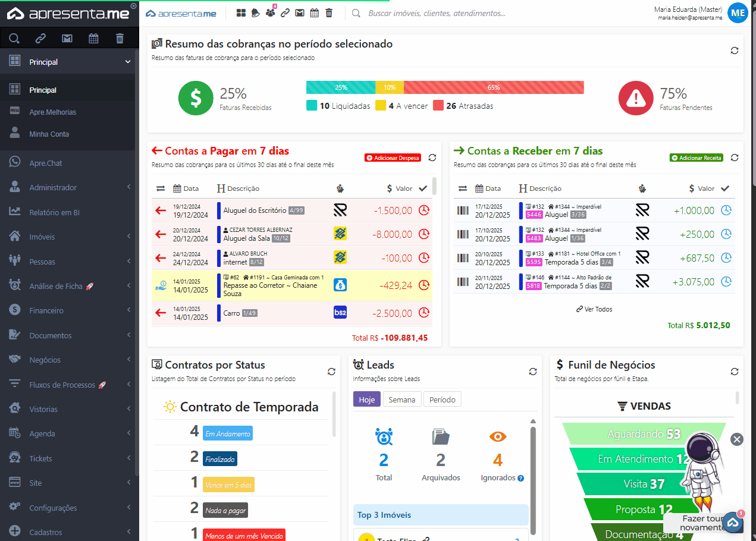Switch leads filter to Período
The width and height of the screenshot is (756, 541).
click(x=442, y=400)
